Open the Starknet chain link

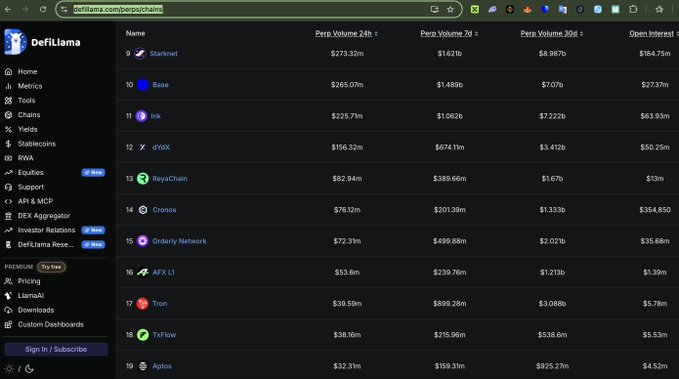163,54
